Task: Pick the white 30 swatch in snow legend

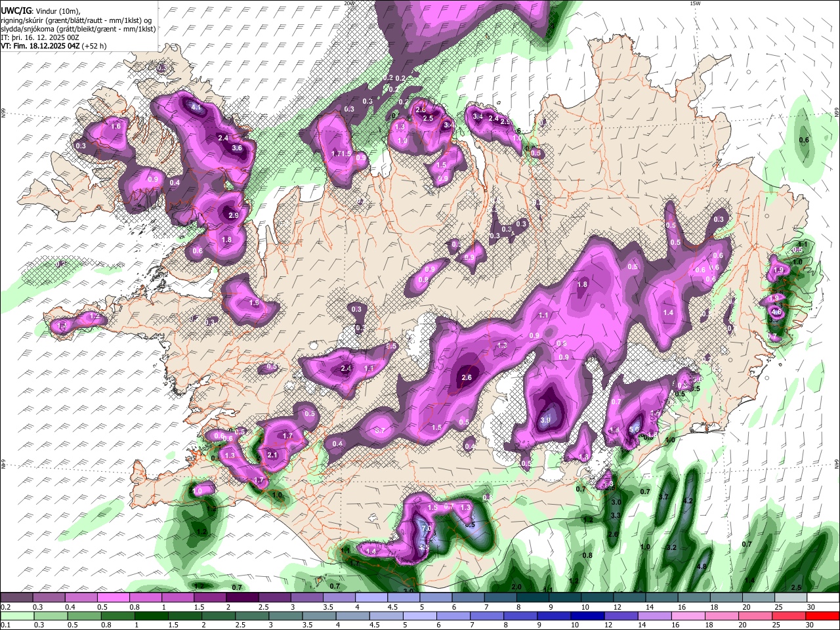Action: click(823, 598)
